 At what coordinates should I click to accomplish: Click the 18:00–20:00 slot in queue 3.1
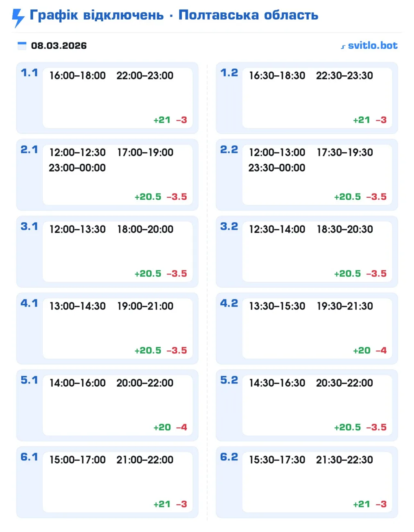145,229
